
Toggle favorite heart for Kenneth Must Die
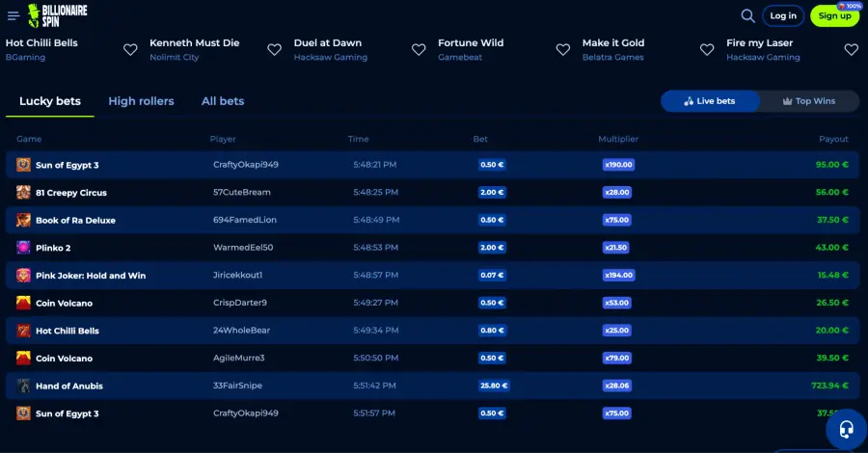coord(274,50)
